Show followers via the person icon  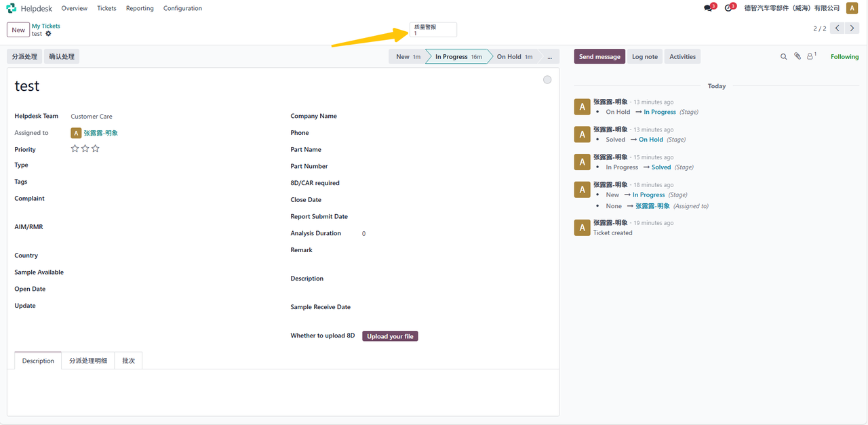(810, 57)
